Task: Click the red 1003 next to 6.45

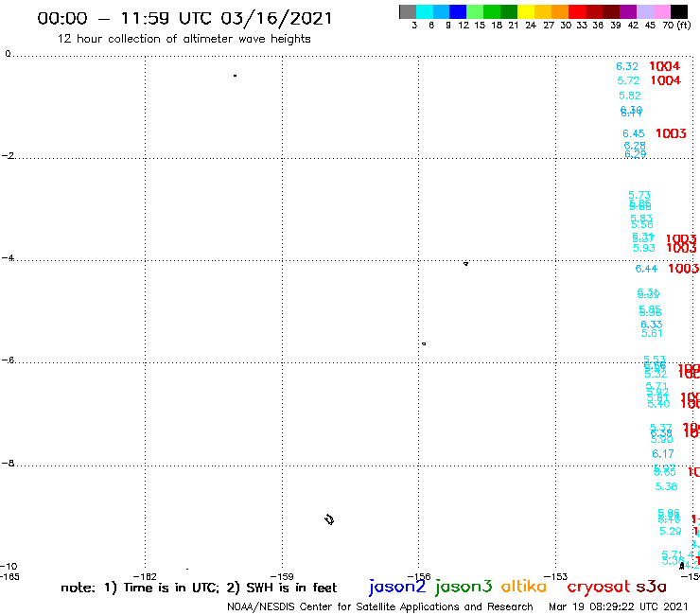Action: pyautogui.click(x=671, y=133)
